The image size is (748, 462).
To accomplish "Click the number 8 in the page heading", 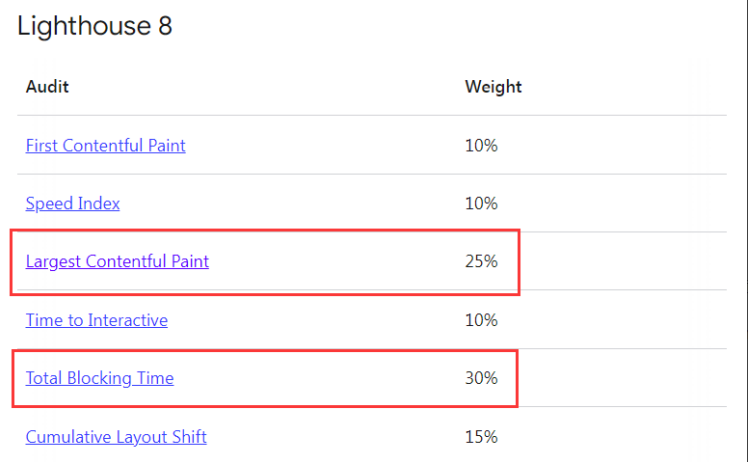I will point(164,26).
